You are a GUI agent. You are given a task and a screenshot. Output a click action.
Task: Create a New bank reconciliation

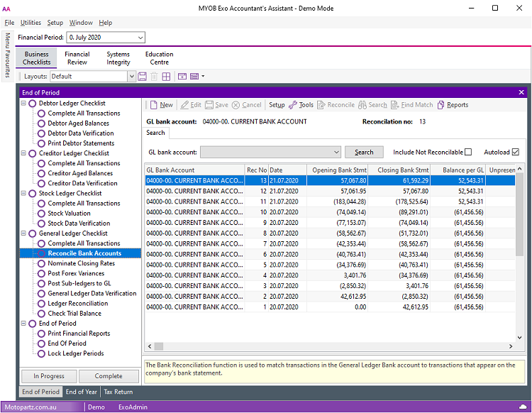point(161,105)
